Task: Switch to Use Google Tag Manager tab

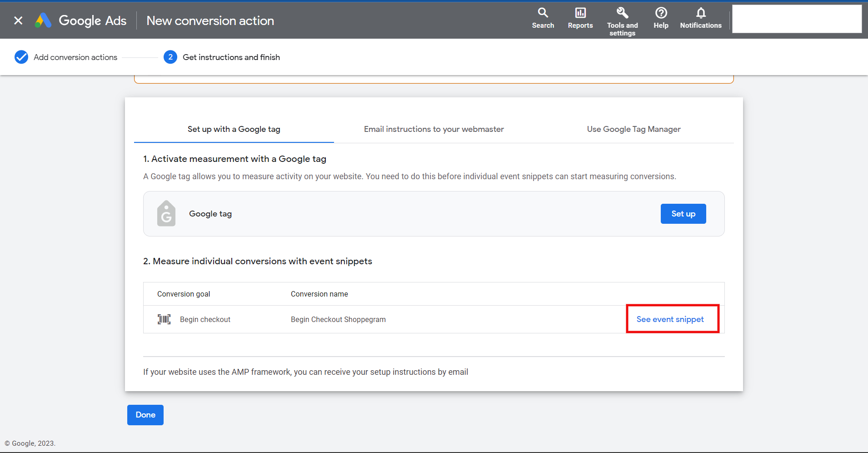Action: pos(634,129)
